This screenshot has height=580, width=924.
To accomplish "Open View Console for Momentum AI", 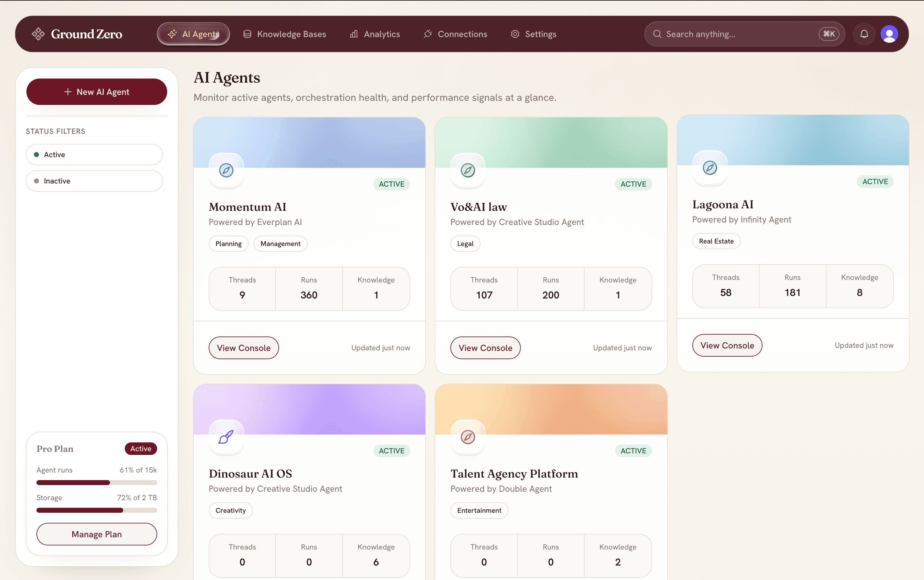I will (244, 347).
